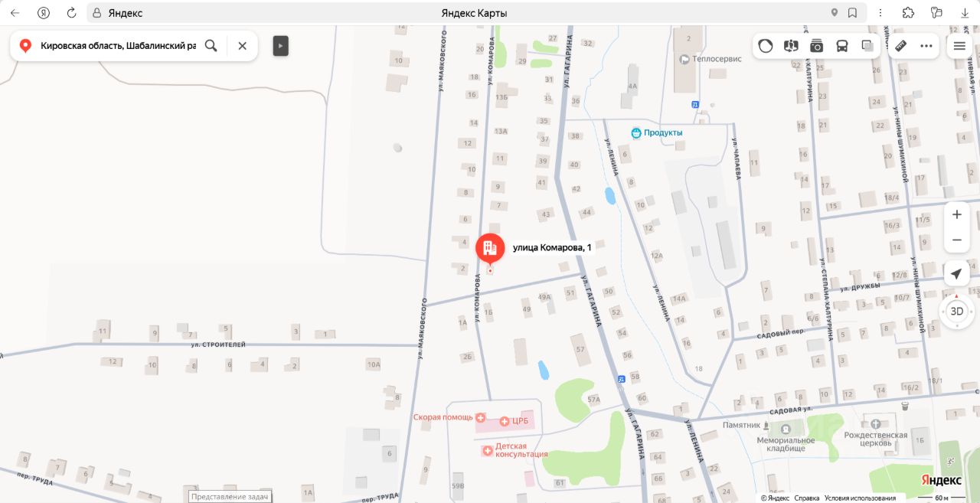The width and height of the screenshot is (980, 503).
Task: Clear the search query with X
Action: point(243,46)
